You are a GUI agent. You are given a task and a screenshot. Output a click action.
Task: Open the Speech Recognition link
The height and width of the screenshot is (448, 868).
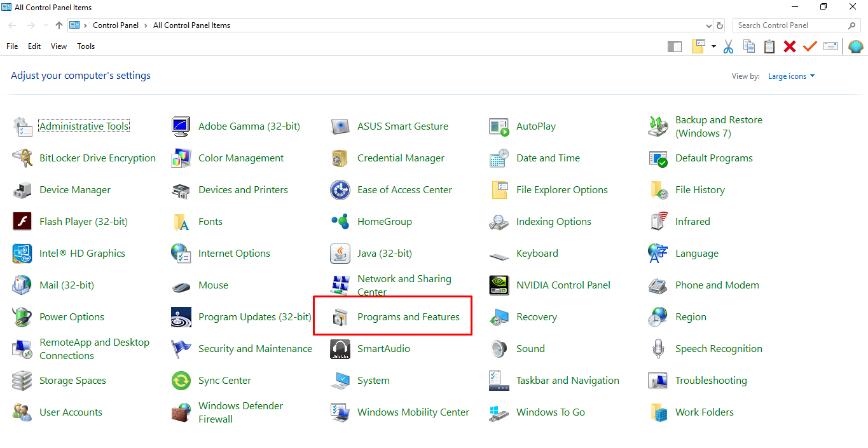719,349
